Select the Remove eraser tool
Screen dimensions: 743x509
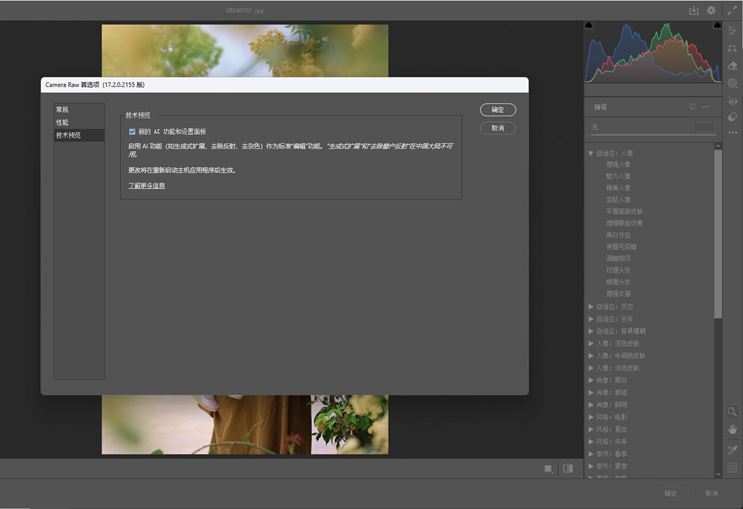pyautogui.click(x=732, y=66)
